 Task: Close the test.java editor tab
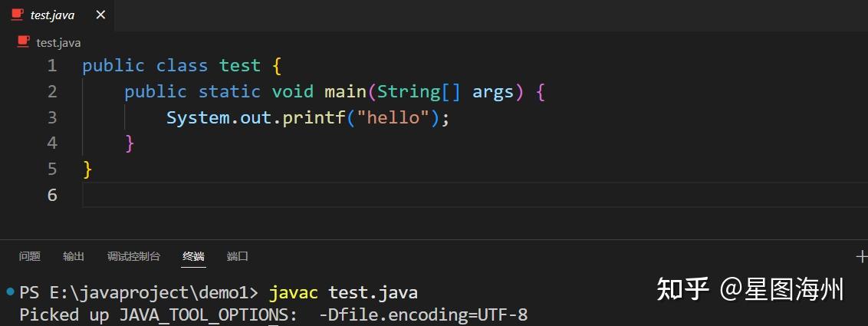point(100,15)
